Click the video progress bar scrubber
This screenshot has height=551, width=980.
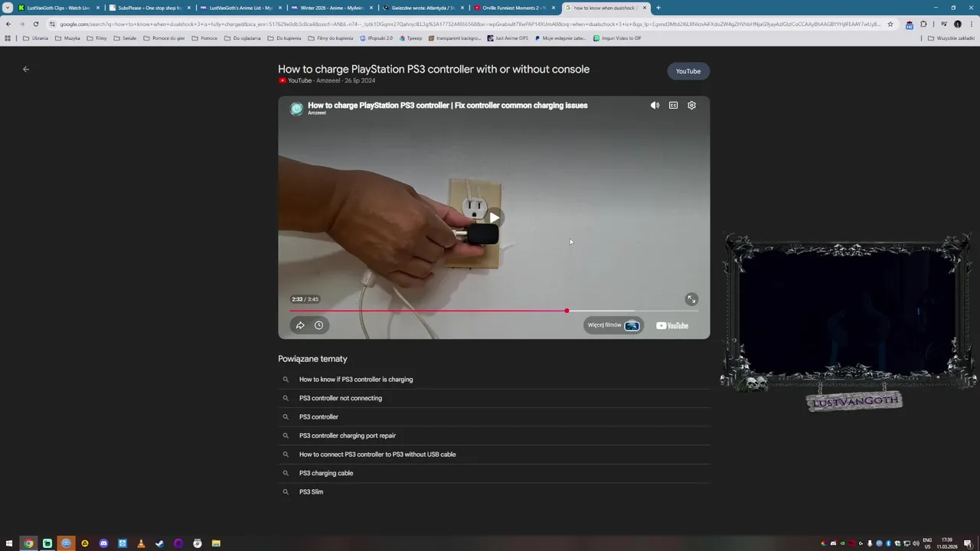point(567,311)
